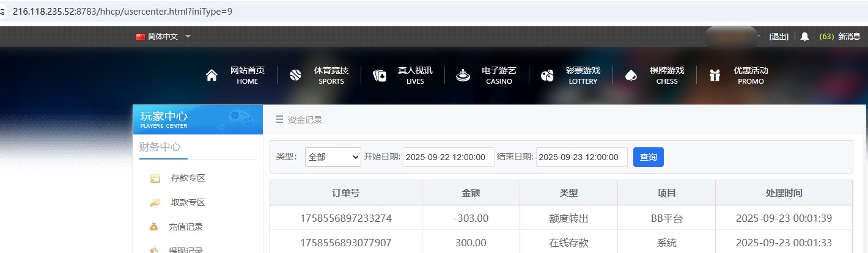Image resolution: width=868 pixels, height=253 pixels.
Task: Click the deposit zone icon in sidebar
Action: [x=155, y=178]
